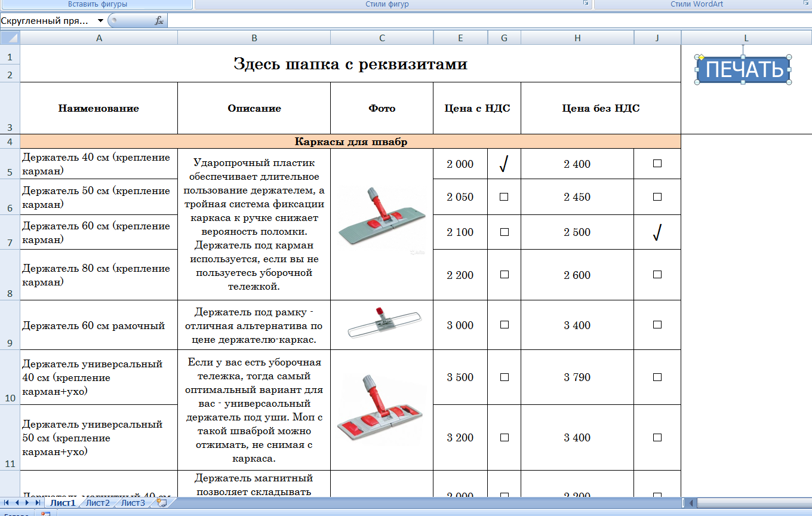Select column E header
The width and height of the screenshot is (812, 516).
click(460, 38)
